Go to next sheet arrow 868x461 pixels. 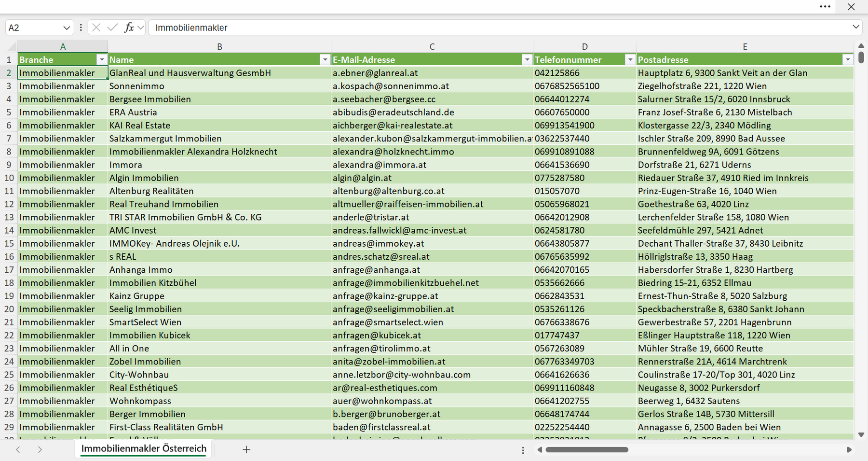pyautogui.click(x=40, y=449)
